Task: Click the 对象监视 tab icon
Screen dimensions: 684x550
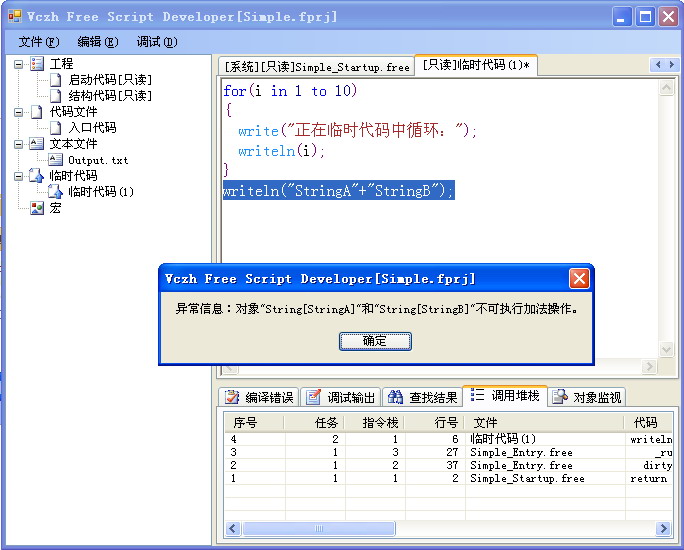Action: pyautogui.click(x=560, y=397)
